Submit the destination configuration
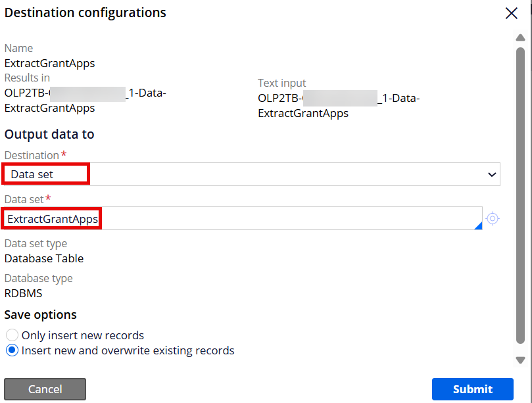The width and height of the screenshot is (532, 403). 473,389
